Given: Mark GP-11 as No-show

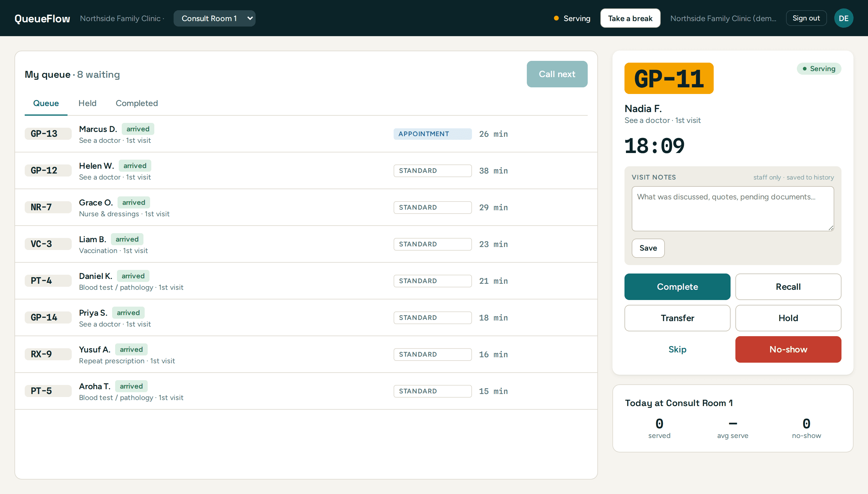Looking at the screenshot, I should click(x=788, y=349).
